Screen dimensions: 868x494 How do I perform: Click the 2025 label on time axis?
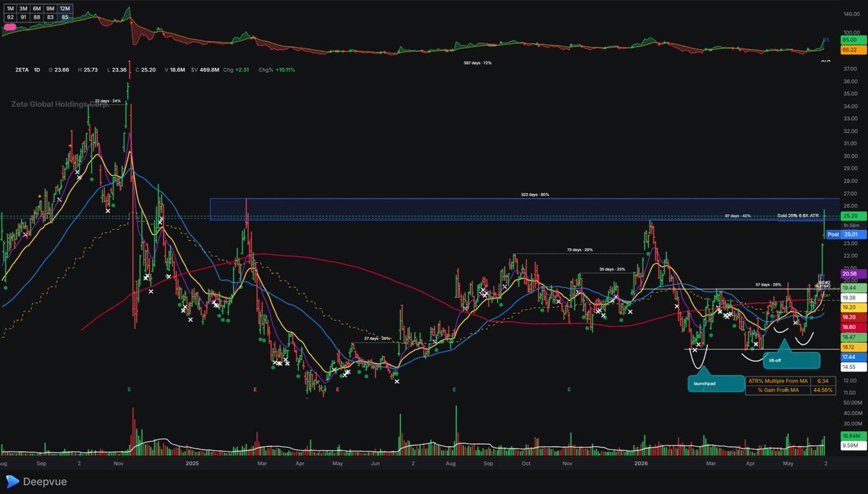[x=192, y=462]
